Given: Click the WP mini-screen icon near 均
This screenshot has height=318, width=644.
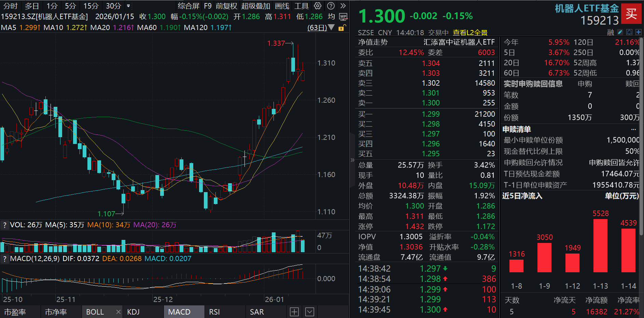Looking at the screenshot, I should (344, 16).
